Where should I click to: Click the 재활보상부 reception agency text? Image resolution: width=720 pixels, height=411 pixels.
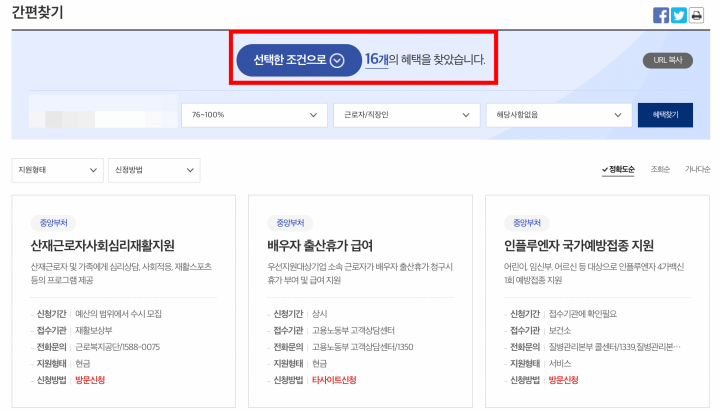pos(94,331)
